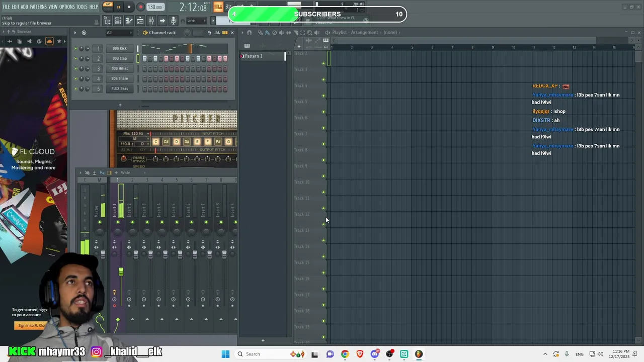Click 'Sign in to FL Cloud' button
This screenshot has width=644, height=362.
(32, 325)
